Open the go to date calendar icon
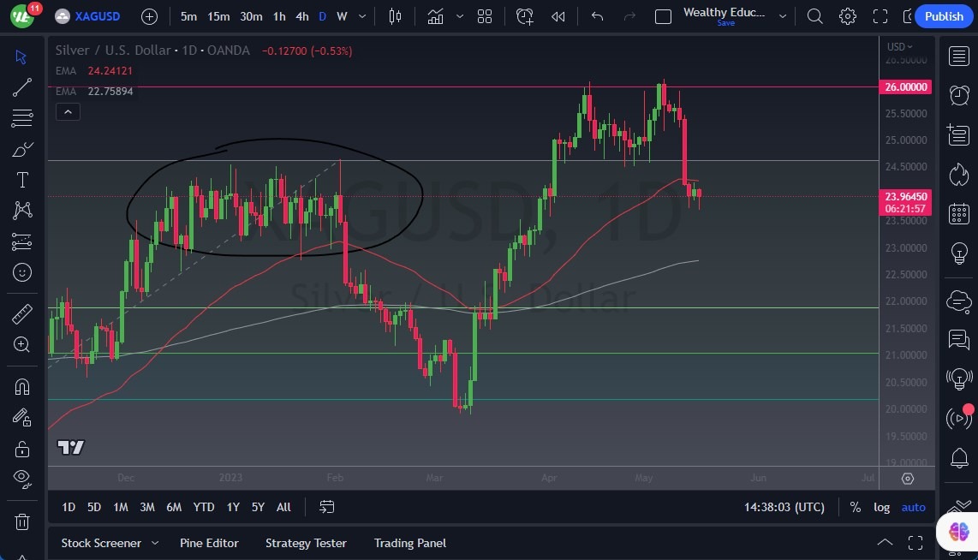Image resolution: width=978 pixels, height=560 pixels. (327, 507)
